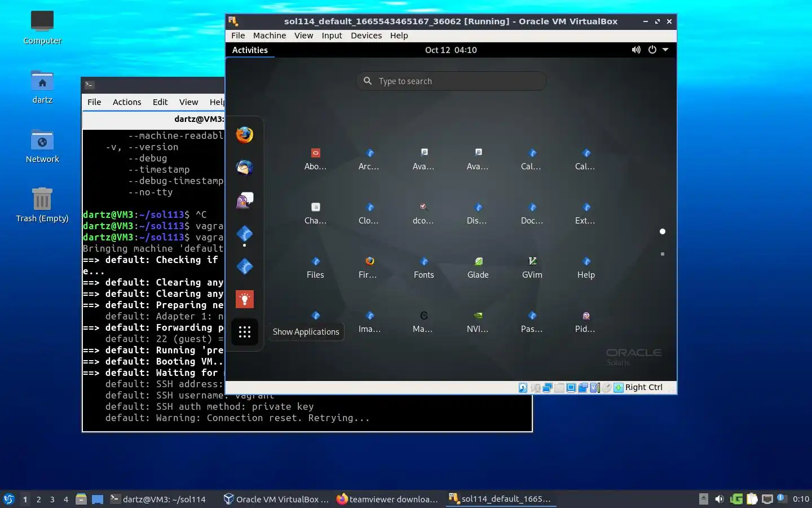This screenshot has height=508, width=812.
Task: Switch to dartz@VM3 terminal taskbar entry
Action: pos(158,499)
